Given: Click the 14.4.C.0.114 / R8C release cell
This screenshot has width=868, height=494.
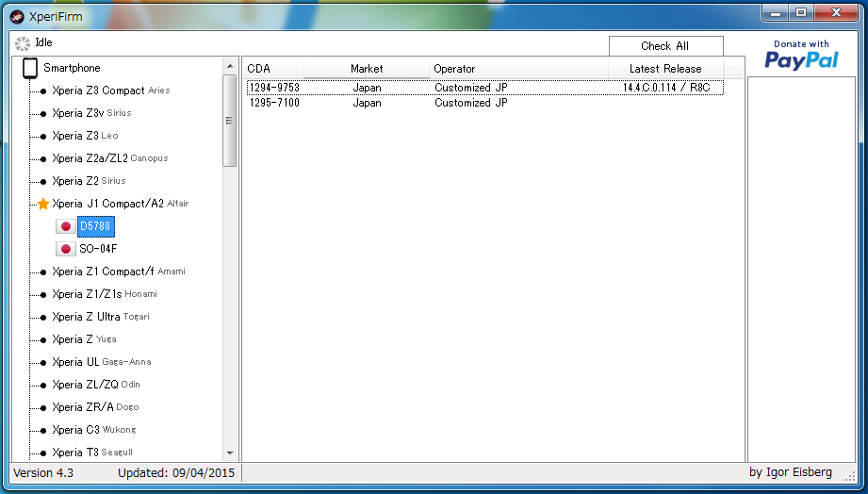Looking at the screenshot, I should 666,88.
